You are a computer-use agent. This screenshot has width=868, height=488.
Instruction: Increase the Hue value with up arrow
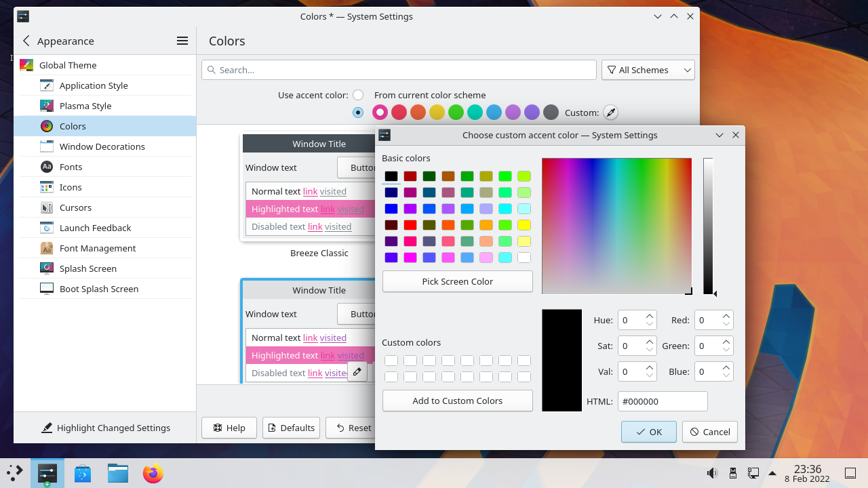(650, 316)
